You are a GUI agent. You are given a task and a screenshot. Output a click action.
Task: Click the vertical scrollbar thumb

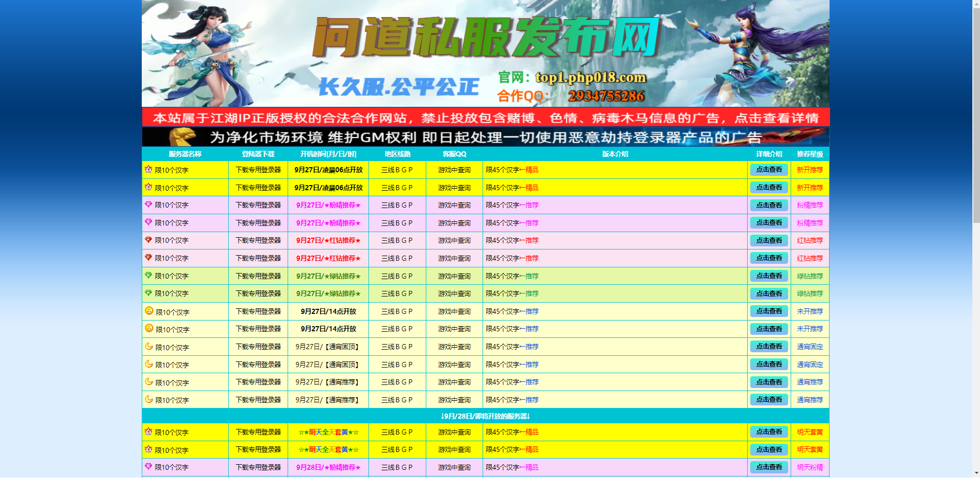[x=976, y=115]
